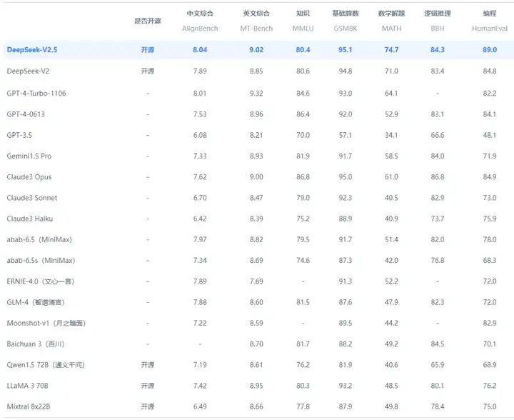Click Claude3 Sonnet AlignBench score 6.70
Viewport: 514px width, 420px height.
click(200, 198)
